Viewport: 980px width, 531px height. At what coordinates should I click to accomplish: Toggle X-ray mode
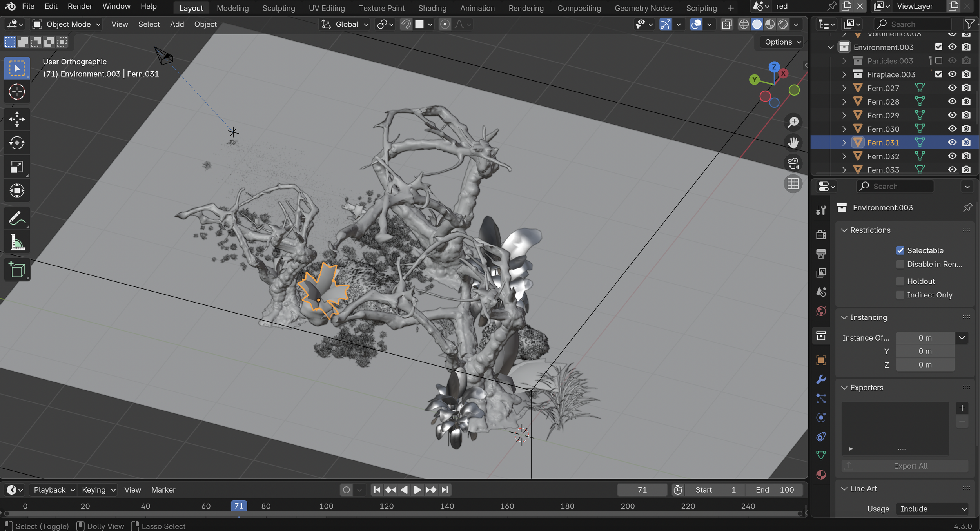coord(726,24)
